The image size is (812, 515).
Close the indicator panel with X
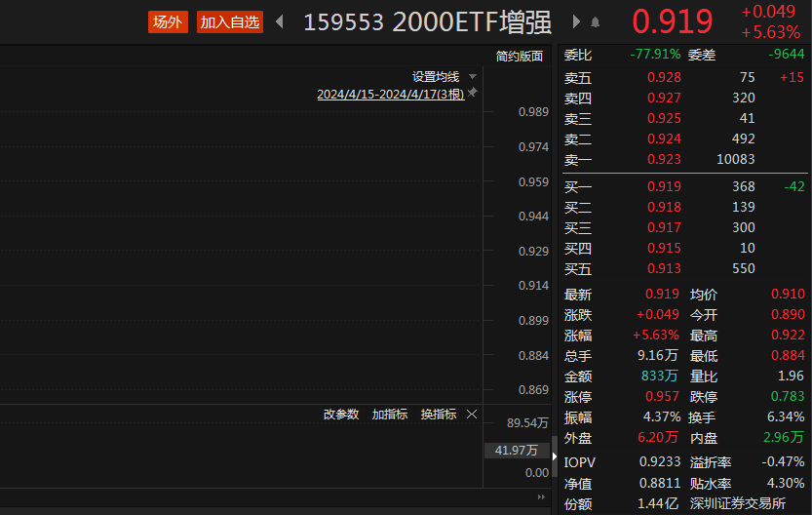pos(472,414)
